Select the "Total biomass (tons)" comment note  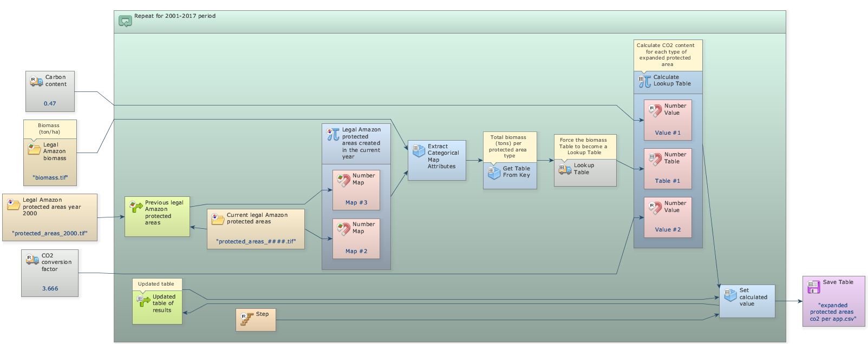[x=510, y=146]
